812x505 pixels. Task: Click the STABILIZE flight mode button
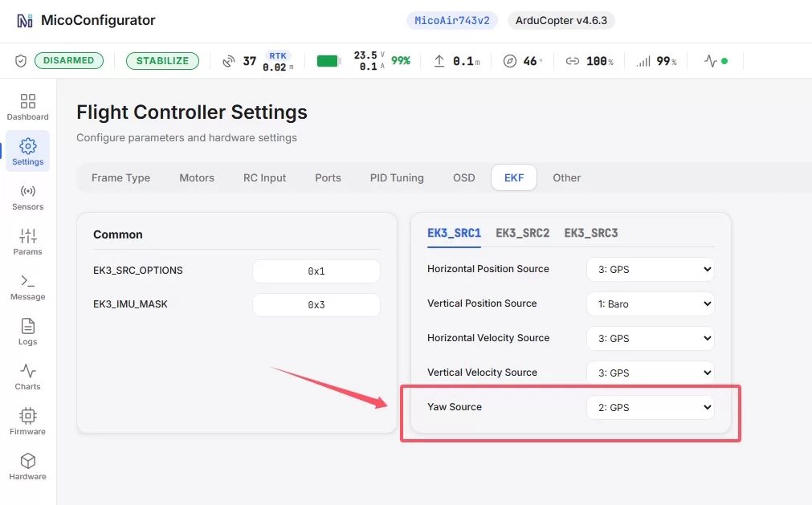(x=162, y=61)
